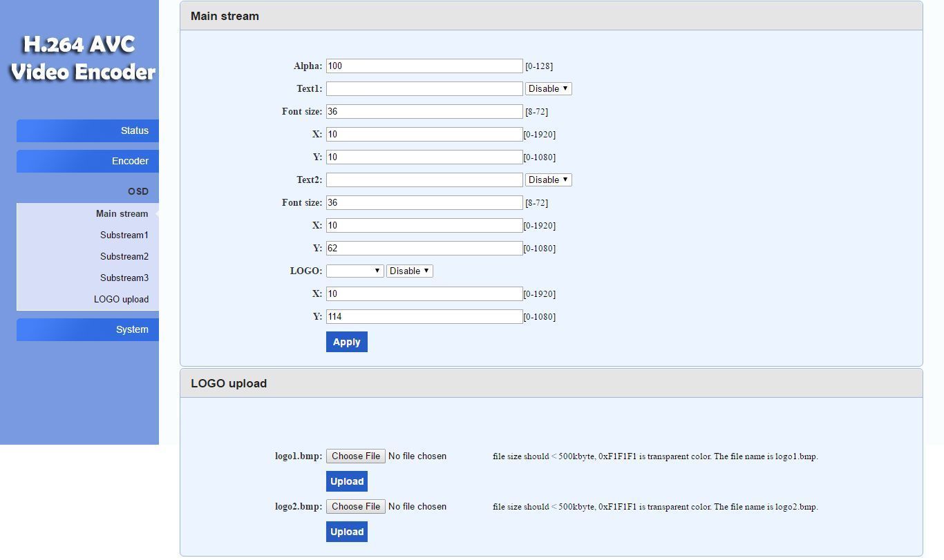The image size is (944, 560).
Task: Open the Status menu section
Action: 88,131
